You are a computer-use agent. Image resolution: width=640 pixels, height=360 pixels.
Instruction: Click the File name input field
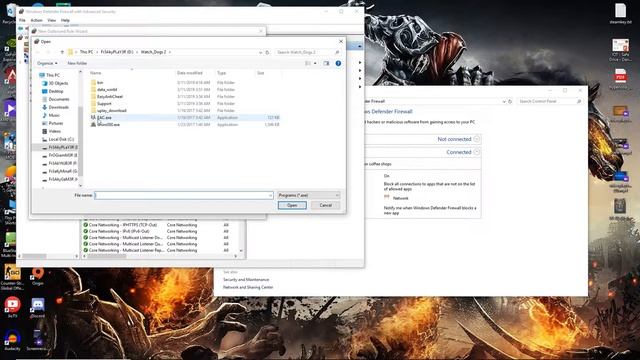184,196
